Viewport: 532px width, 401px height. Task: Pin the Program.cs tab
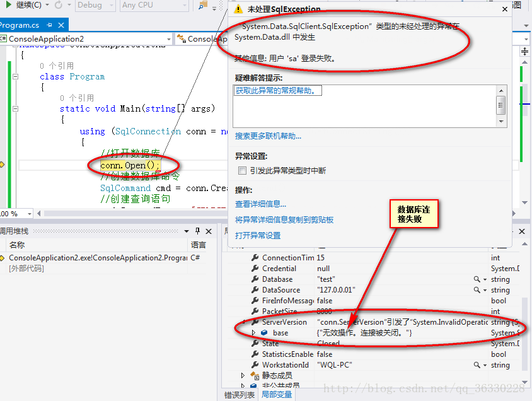50,25
